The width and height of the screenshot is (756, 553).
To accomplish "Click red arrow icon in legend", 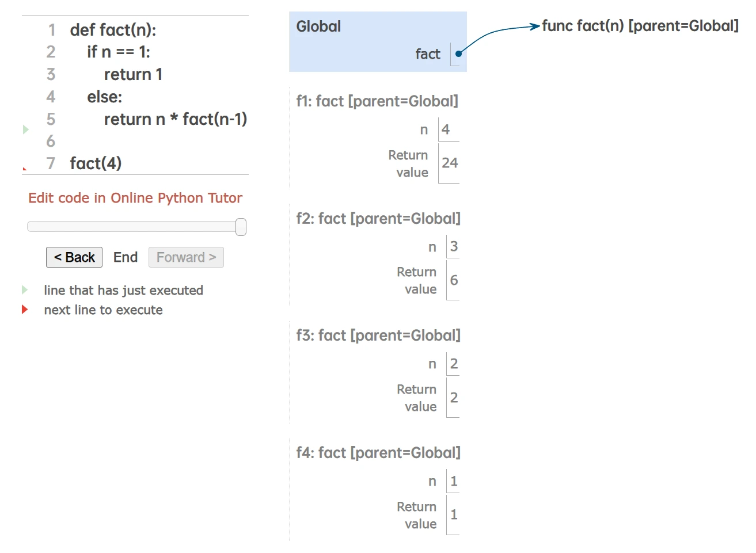I will pos(25,310).
